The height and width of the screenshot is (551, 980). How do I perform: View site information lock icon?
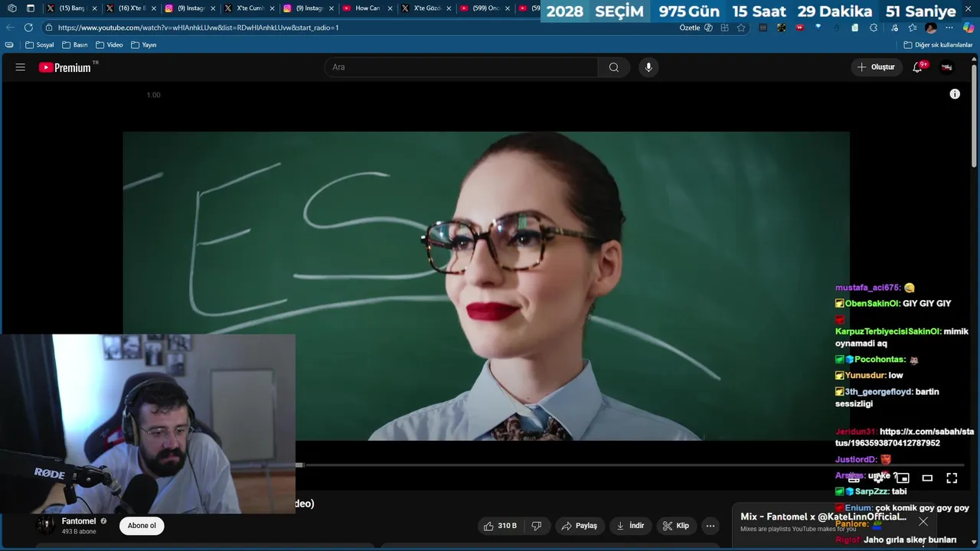[49, 28]
